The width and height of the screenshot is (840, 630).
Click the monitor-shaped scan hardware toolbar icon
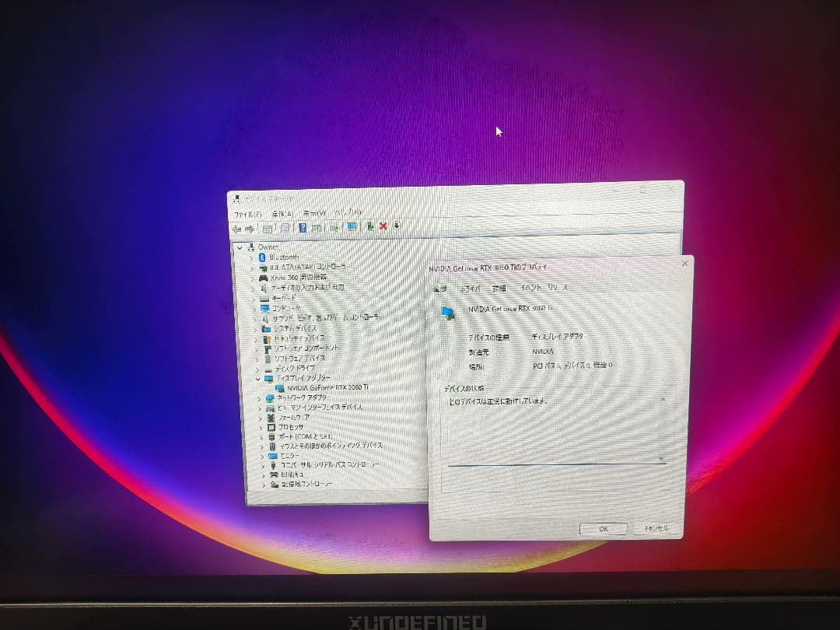point(352,226)
